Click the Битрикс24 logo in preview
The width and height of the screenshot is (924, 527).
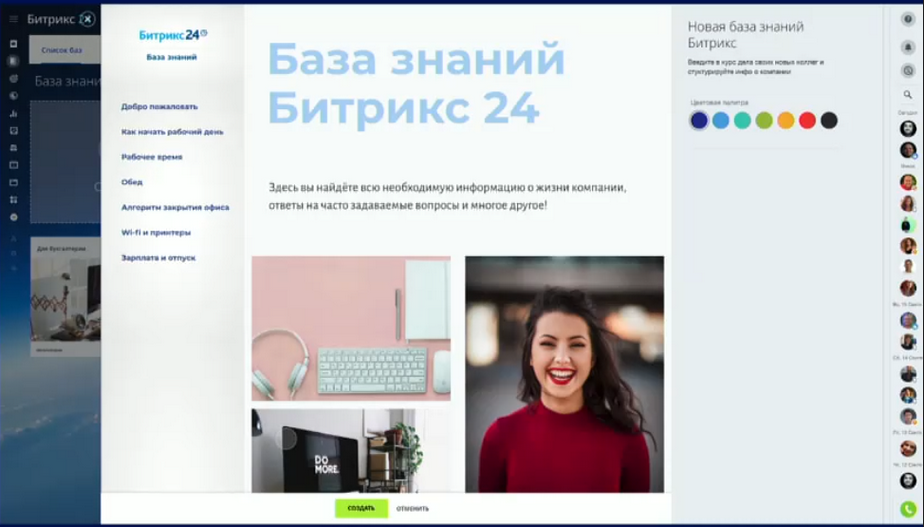tap(173, 35)
